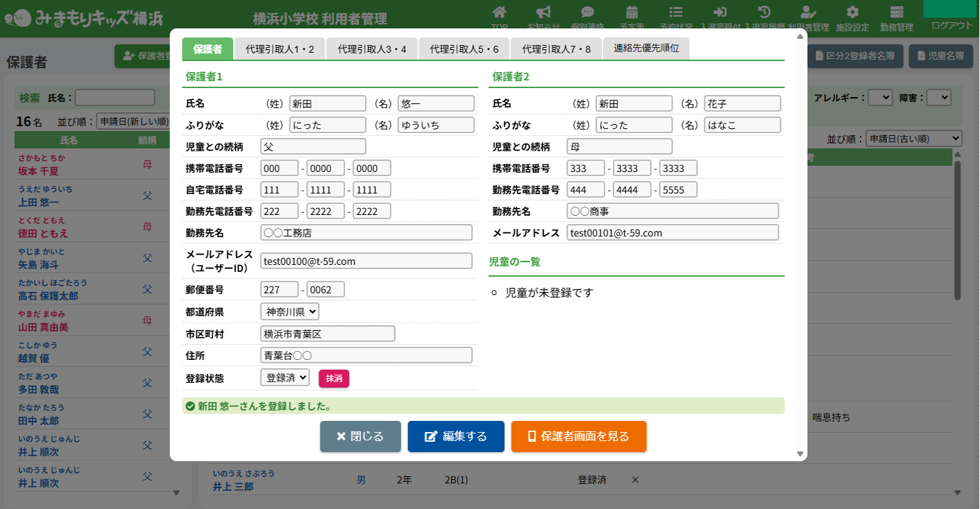Open the 予約状況 list icon
980x509 pixels.
pos(675,12)
